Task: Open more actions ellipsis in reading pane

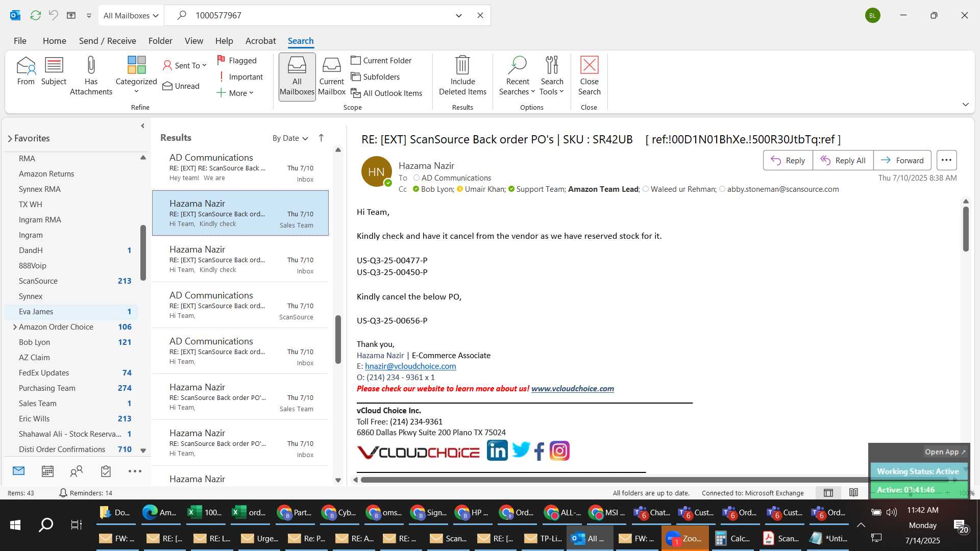Action: pyautogui.click(x=946, y=160)
